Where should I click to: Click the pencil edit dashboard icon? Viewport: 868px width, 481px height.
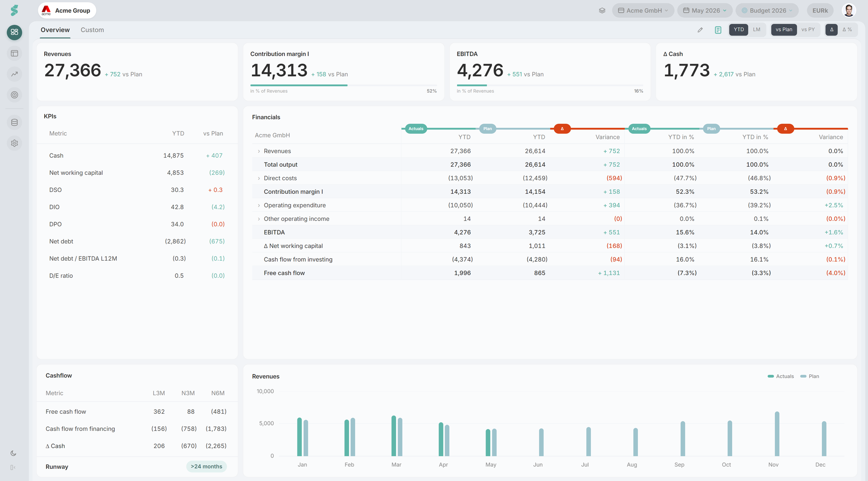[x=700, y=30]
